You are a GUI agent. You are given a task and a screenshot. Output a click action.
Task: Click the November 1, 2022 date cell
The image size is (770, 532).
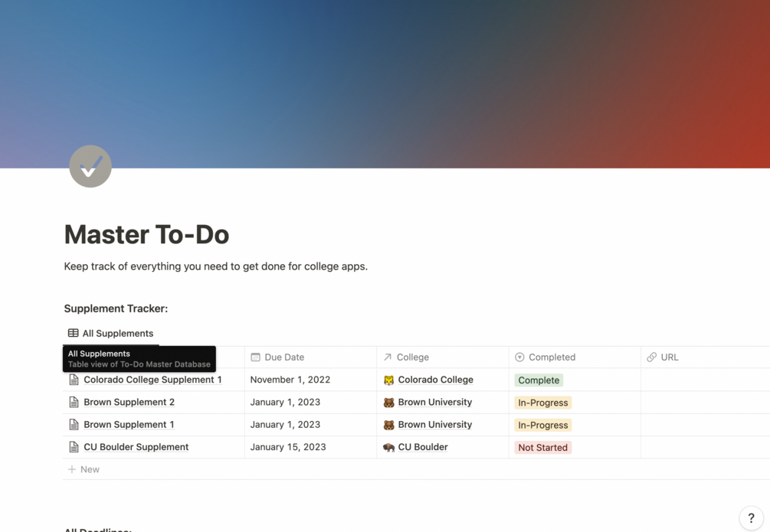pyautogui.click(x=310, y=380)
